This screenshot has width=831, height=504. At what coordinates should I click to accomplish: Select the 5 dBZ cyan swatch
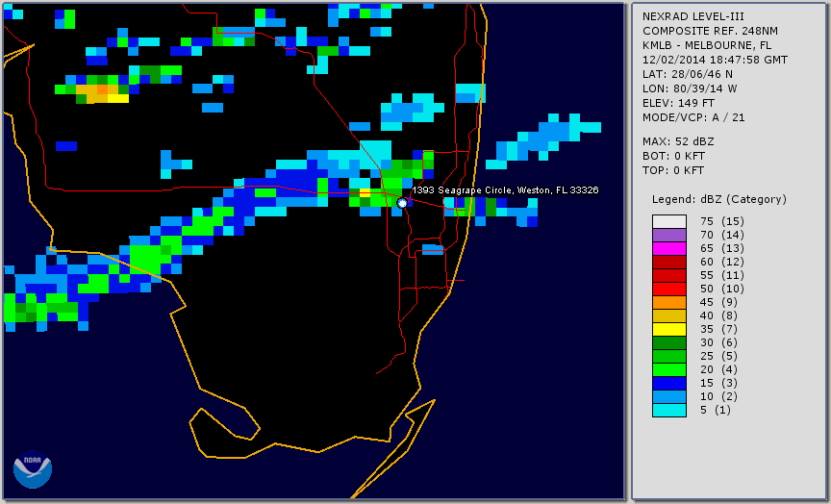[669, 410]
